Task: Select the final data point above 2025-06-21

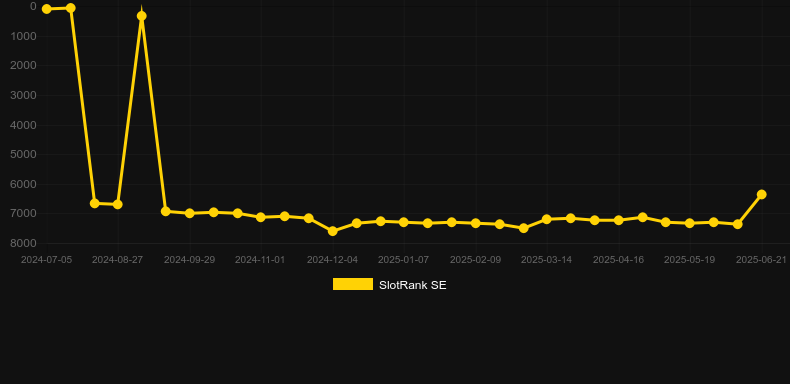Action: 761,194
